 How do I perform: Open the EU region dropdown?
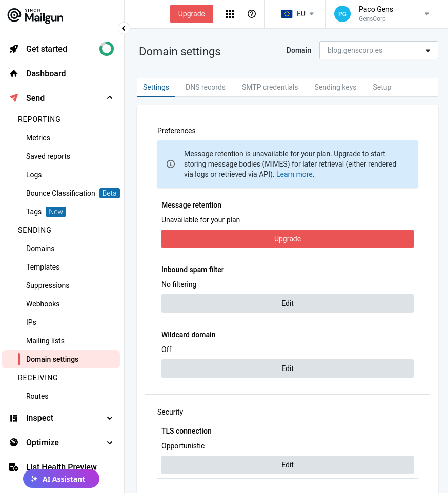[x=298, y=14]
